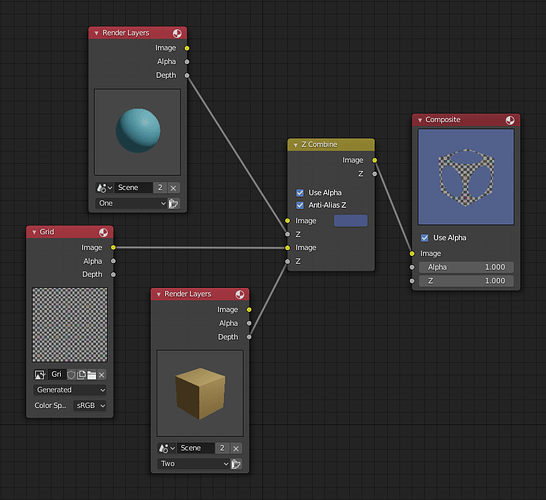Toggle preview icon on top Render Layers node
The width and height of the screenshot is (546, 500).
coord(177,33)
